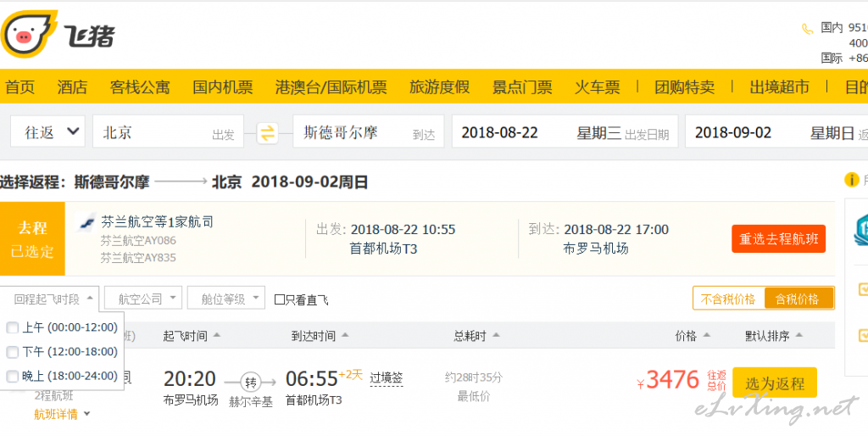This screenshot has width=868, height=436.
Task: Click 选为返程 button
Action: point(774,383)
